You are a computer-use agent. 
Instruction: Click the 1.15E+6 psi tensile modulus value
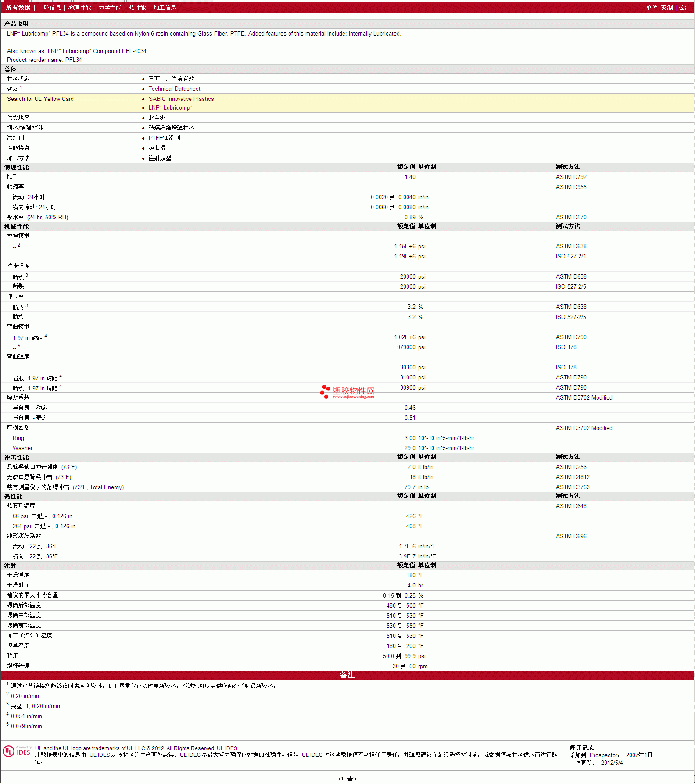[x=410, y=246]
